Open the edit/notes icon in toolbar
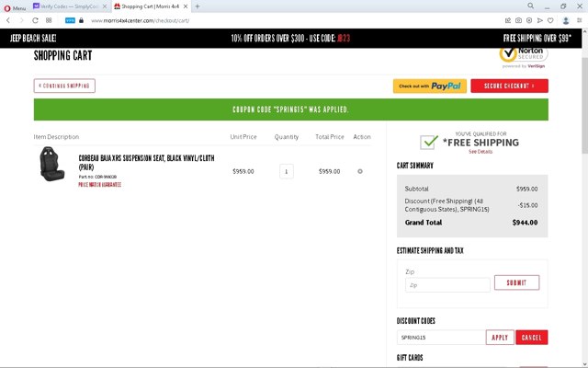 (508, 20)
